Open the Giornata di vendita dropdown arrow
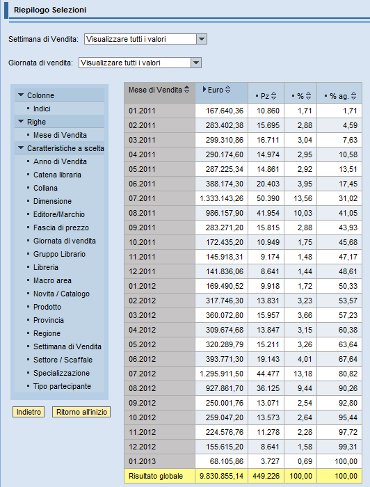The image size is (370, 487). coord(196,62)
